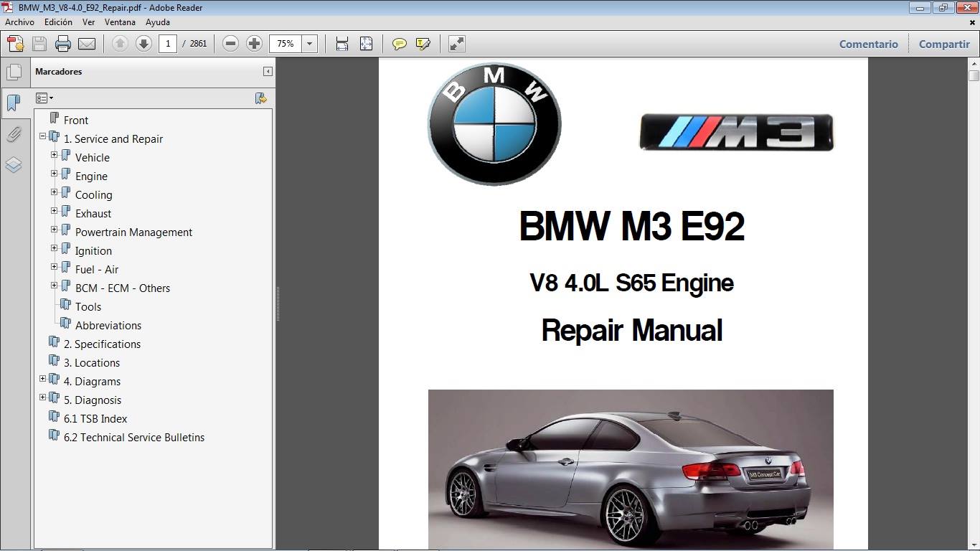Expand the BCM - ECM - Others bookmark

pos(55,285)
